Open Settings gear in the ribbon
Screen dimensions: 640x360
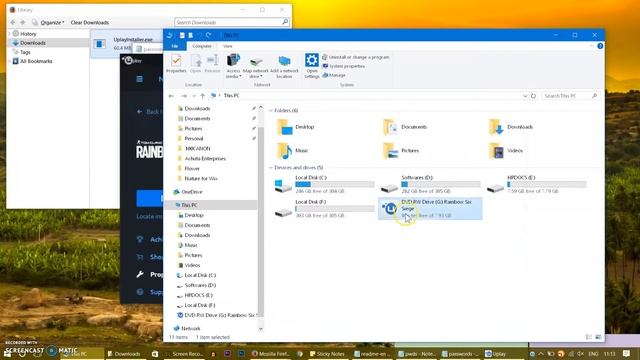tap(311, 66)
